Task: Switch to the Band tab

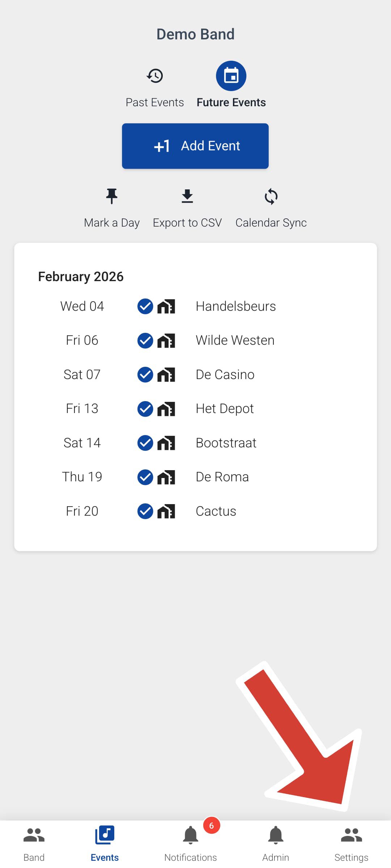Action: (34, 844)
